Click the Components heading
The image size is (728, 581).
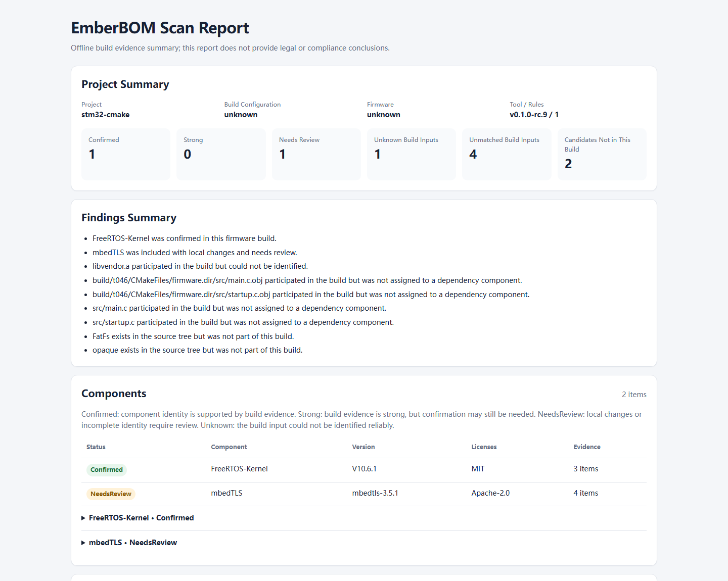point(114,394)
